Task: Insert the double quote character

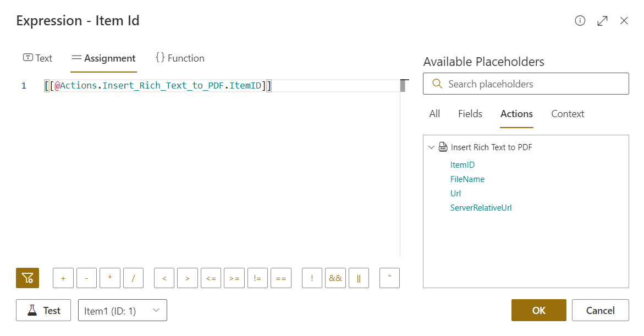Action: click(389, 278)
